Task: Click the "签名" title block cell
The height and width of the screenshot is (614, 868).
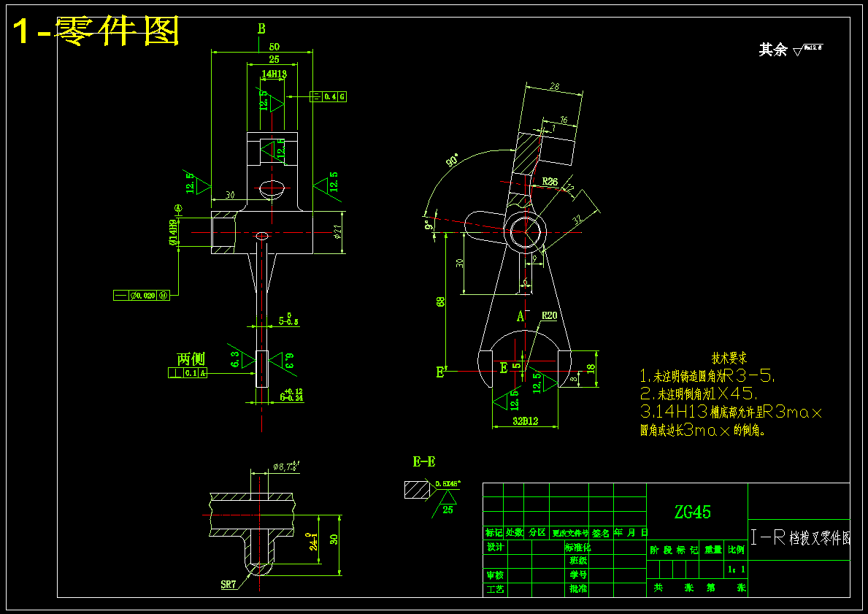Action: coord(601,533)
